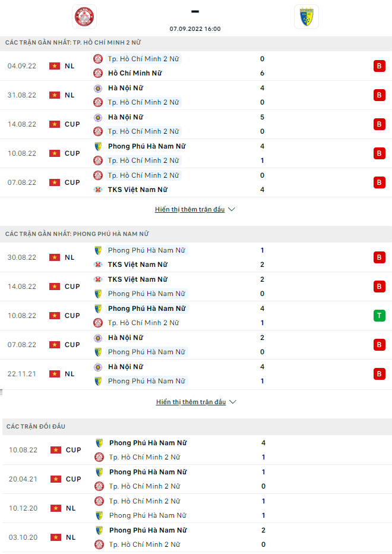Open the 10.12.20 NL head-to-head match row
Viewport: 392px width, 554px height.
coord(196,508)
